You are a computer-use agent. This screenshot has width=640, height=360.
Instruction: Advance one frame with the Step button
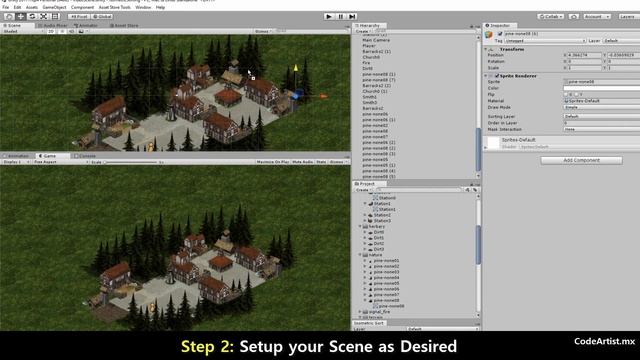[x=352, y=16]
